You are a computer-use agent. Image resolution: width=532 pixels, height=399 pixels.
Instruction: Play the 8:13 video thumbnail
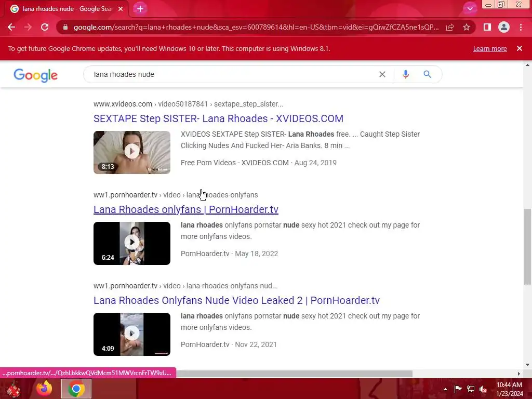point(132,152)
